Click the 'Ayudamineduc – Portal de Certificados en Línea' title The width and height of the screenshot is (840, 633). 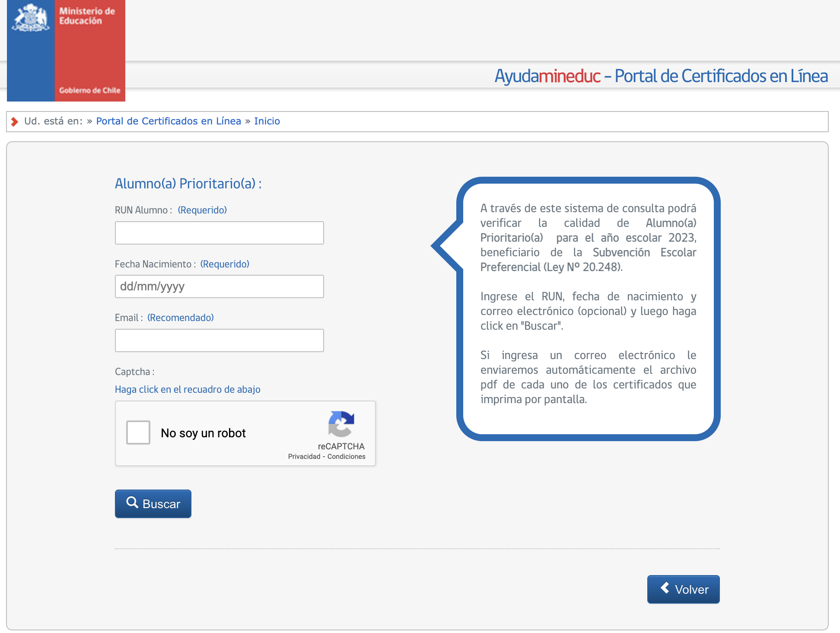[x=661, y=76]
